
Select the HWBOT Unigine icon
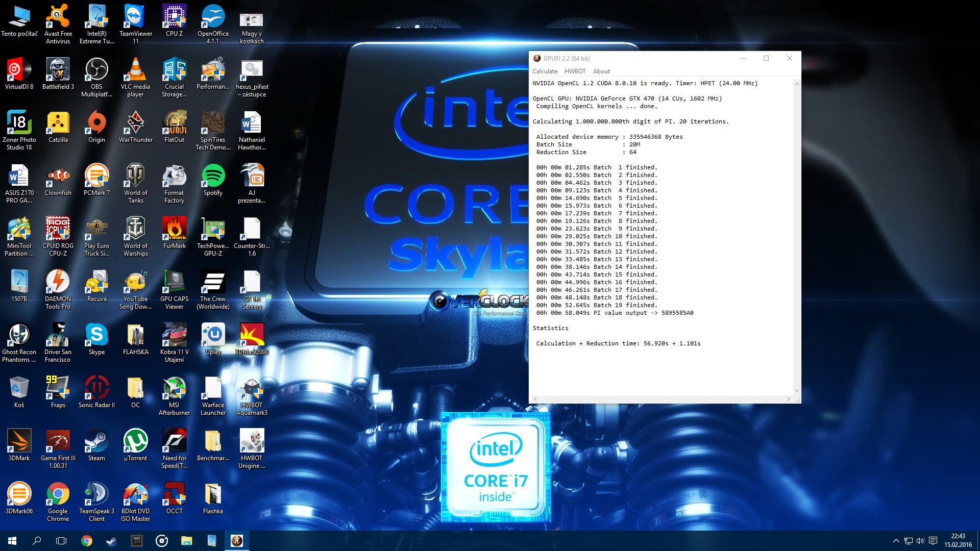click(252, 449)
